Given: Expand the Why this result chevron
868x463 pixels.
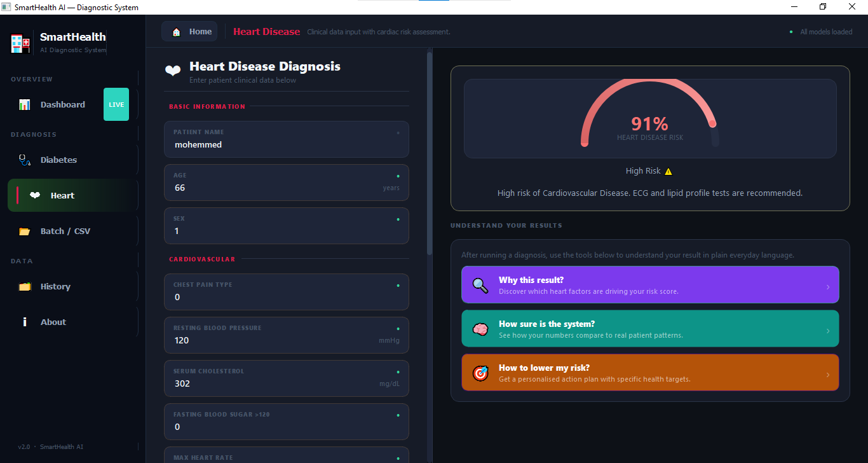Looking at the screenshot, I should point(827,287).
